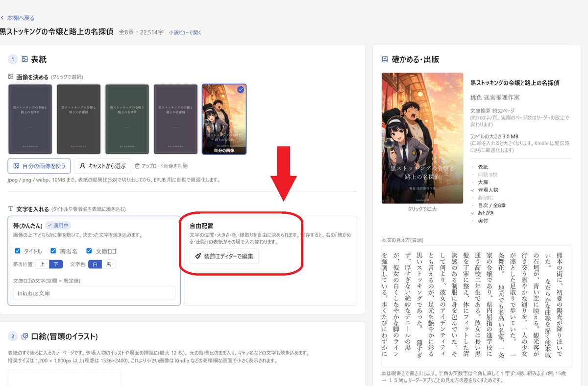Image resolution: width=588 pixels, height=386 pixels.
Task: Click the 適用中 badge
Action: click(x=58, y=226)
